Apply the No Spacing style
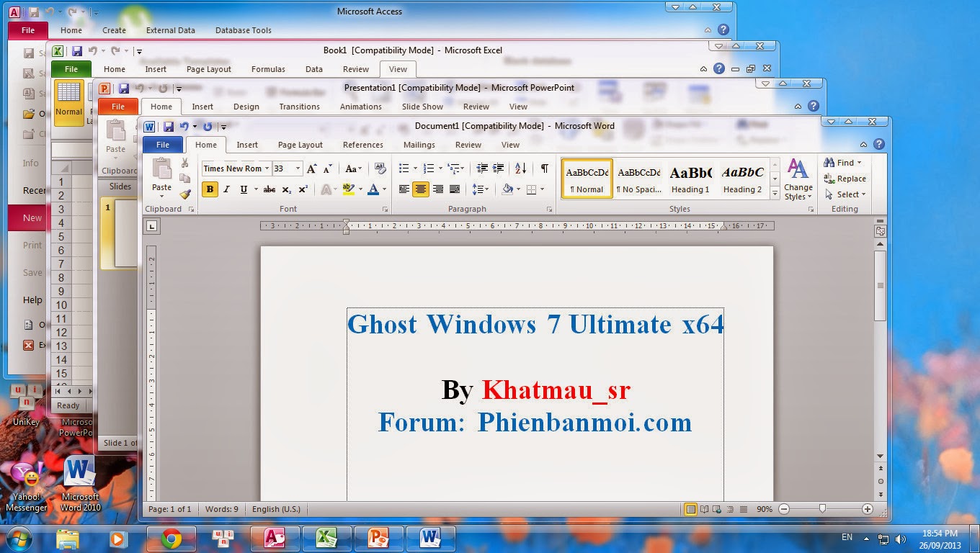980x553 pixels. click(639, 179)
